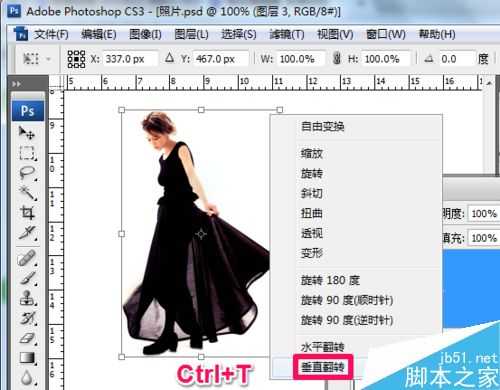
Task: Select the Eraser tool
Action: point(27,338)
